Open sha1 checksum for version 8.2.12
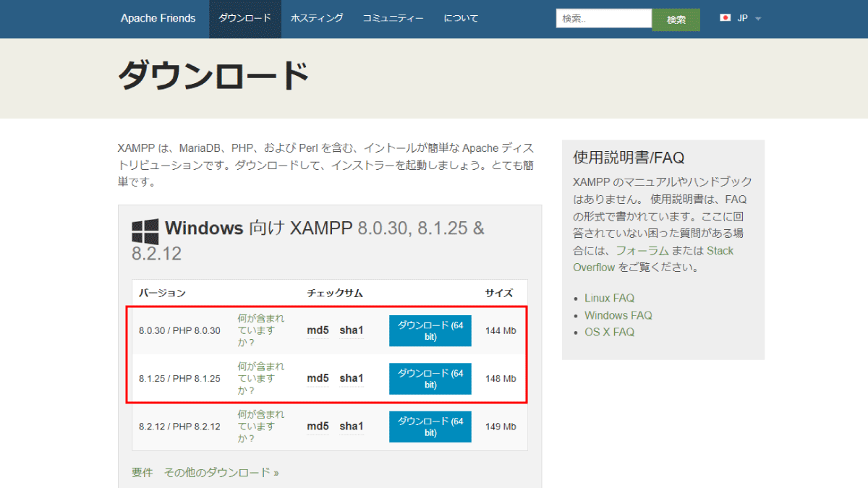 point(352,427)
